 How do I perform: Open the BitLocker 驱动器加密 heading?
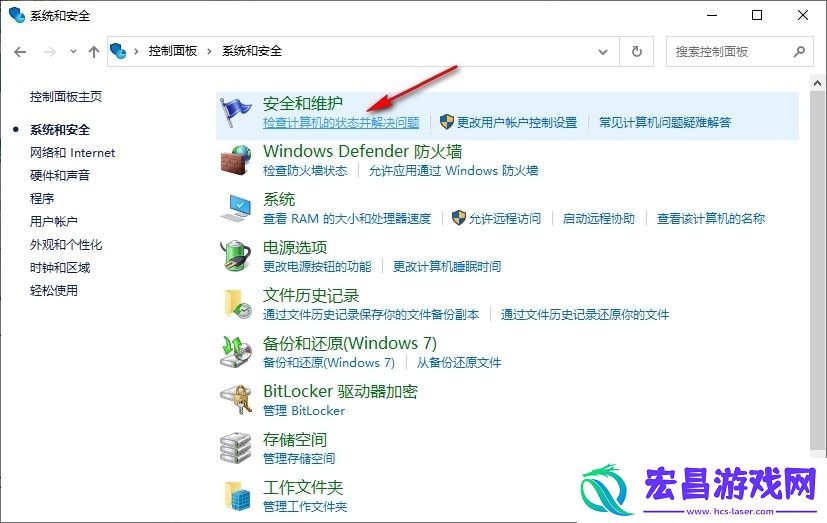pos(340,391)
